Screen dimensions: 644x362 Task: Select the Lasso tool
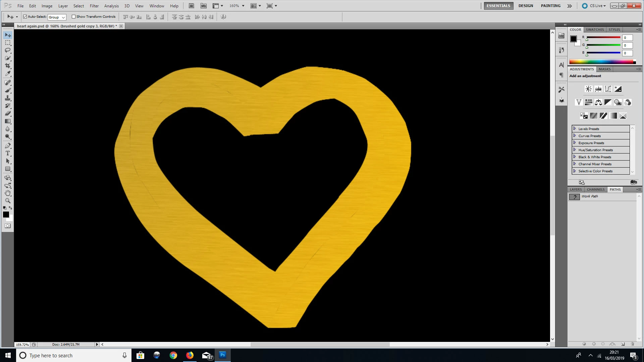click(x=8, y=50)
